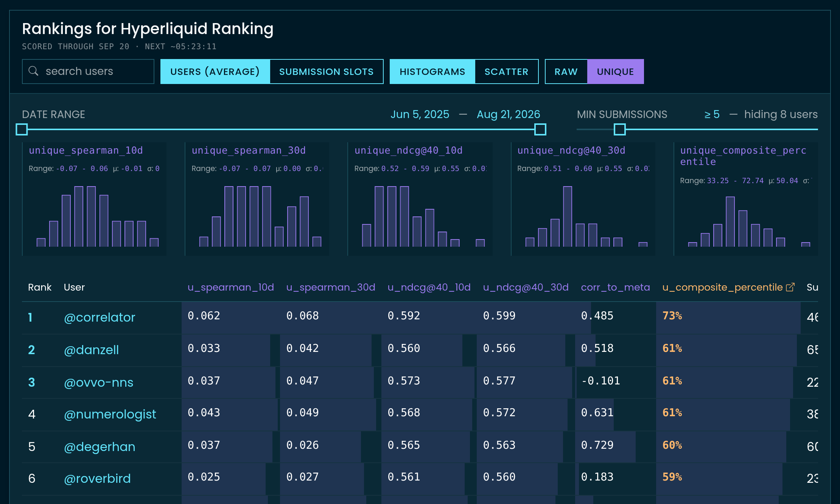Select the Unique scoring mode
Screen dimensions: 840x504
point(615,72)
